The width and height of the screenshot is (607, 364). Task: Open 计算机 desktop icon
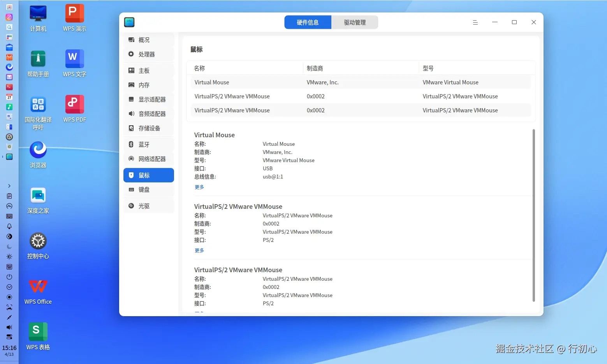click(x=38, y=18)
